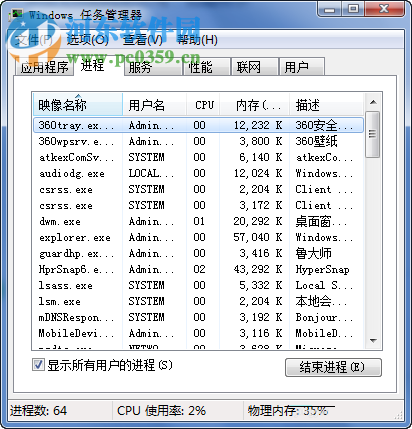This screenshot has width=412, height=429.
Task: Switch to the 应用程序 tab
Action: click(x=45, y=67)
